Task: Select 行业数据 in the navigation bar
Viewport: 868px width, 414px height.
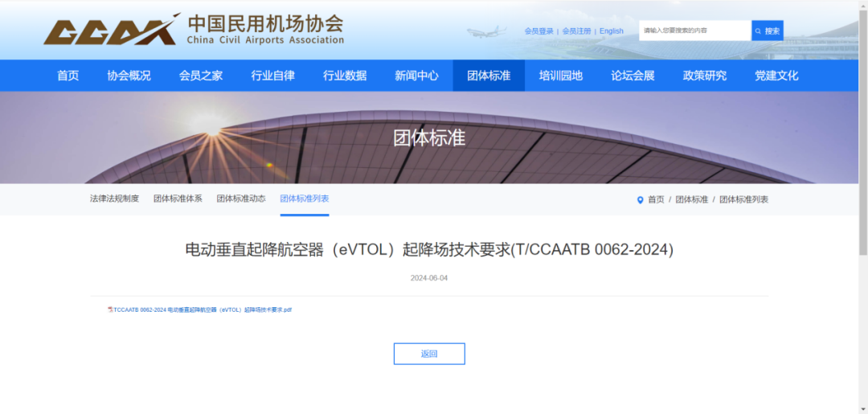Action: [x=345, y=76]
